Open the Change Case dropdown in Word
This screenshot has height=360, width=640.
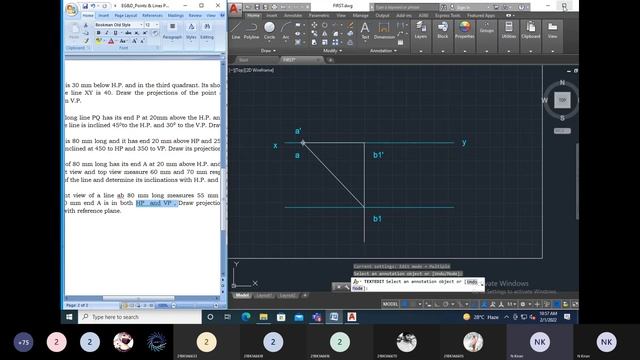[x=123, y=41]
